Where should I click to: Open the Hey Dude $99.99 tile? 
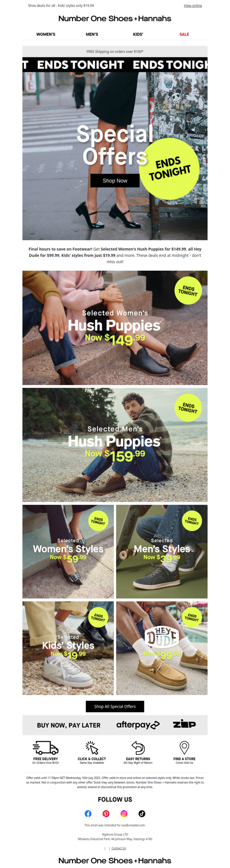162,648
